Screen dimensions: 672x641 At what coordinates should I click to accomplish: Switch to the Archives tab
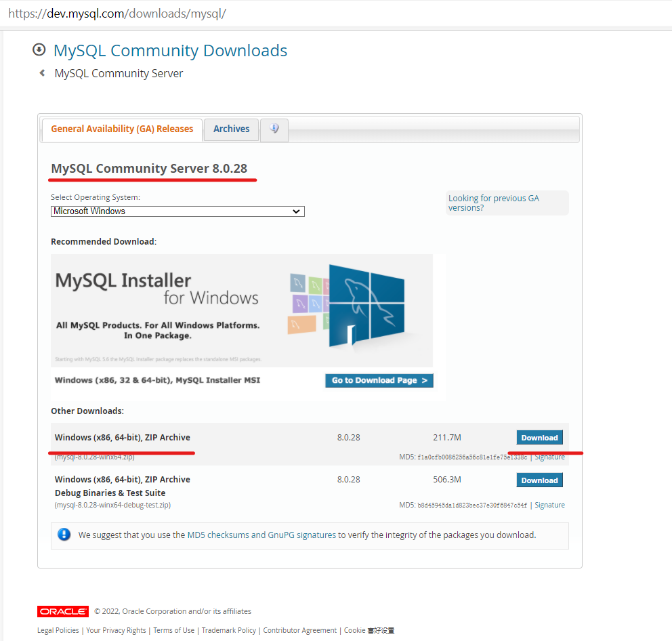pyautogui.click(x=232, y=129)
